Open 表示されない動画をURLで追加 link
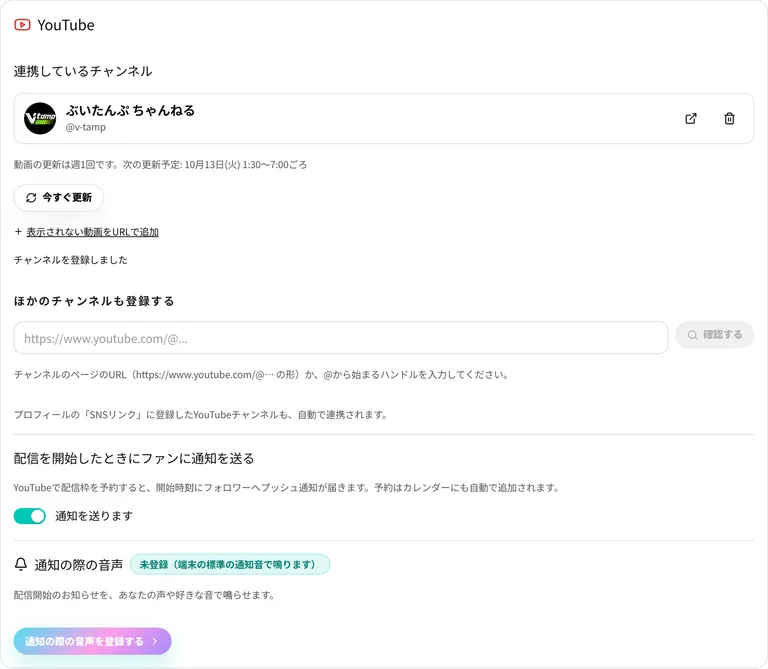Screen dimensions: 768x669 (93, 232)
